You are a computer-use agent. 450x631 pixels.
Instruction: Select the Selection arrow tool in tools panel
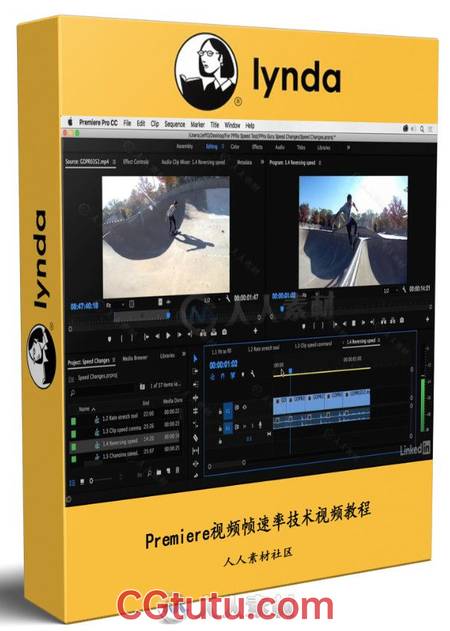[x=195, y=359]
